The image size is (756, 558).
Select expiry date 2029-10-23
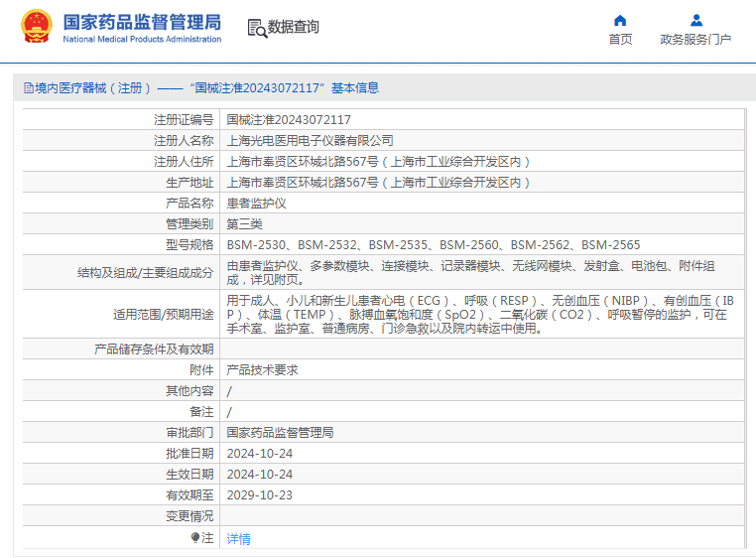(259, 495)
